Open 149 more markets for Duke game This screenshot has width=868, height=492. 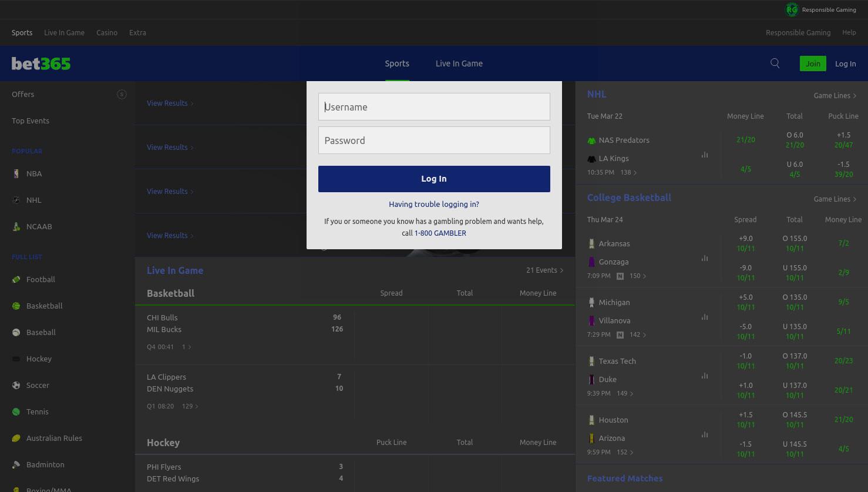(x=625, y=393)
